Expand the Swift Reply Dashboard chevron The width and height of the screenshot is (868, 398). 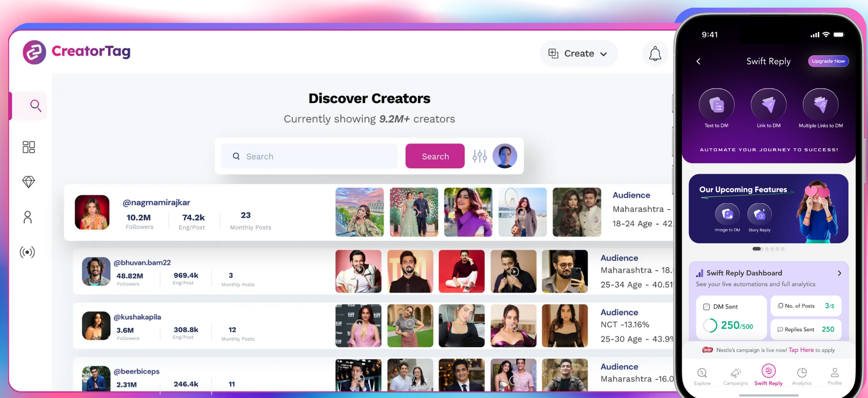point(839,273)
